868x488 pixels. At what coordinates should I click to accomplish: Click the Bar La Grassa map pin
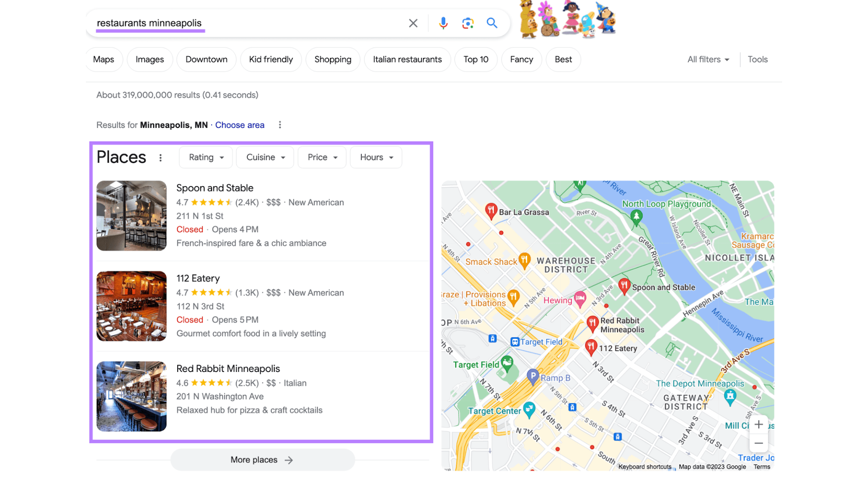(491, 211)
